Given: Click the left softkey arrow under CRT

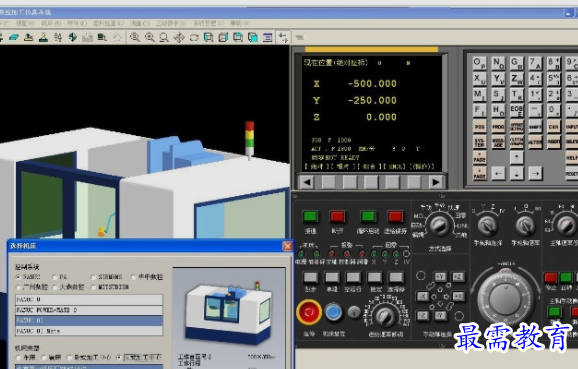Looking at the screenshot, I should [306, 182].
